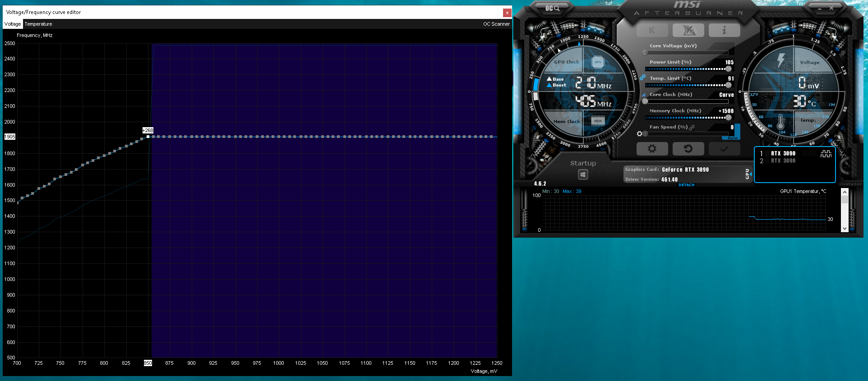Click the GPU1 Temperatur graph title
The height and width of the screenshot is (381, 868).
803,191
